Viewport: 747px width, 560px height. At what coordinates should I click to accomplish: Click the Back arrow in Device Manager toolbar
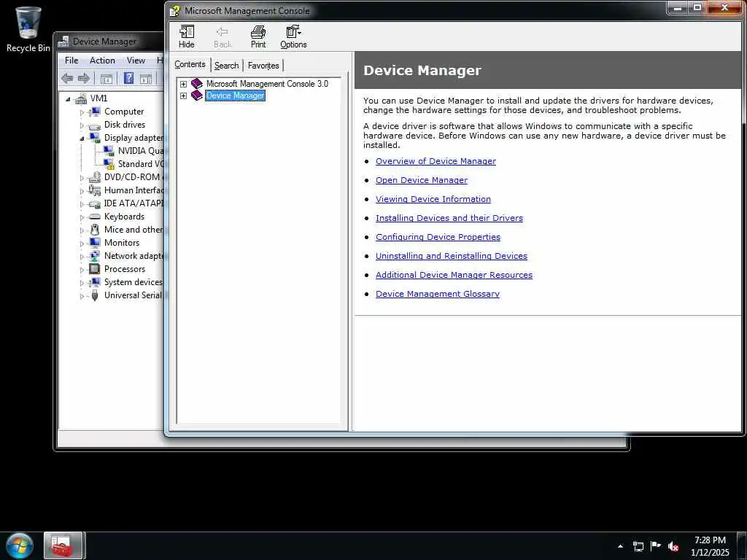67,78
